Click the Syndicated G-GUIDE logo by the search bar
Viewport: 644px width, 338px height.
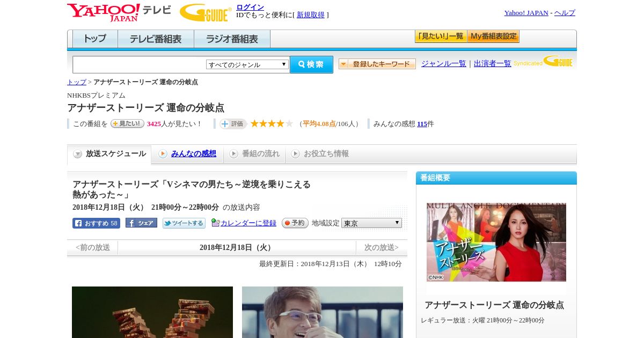click(543, 62)
